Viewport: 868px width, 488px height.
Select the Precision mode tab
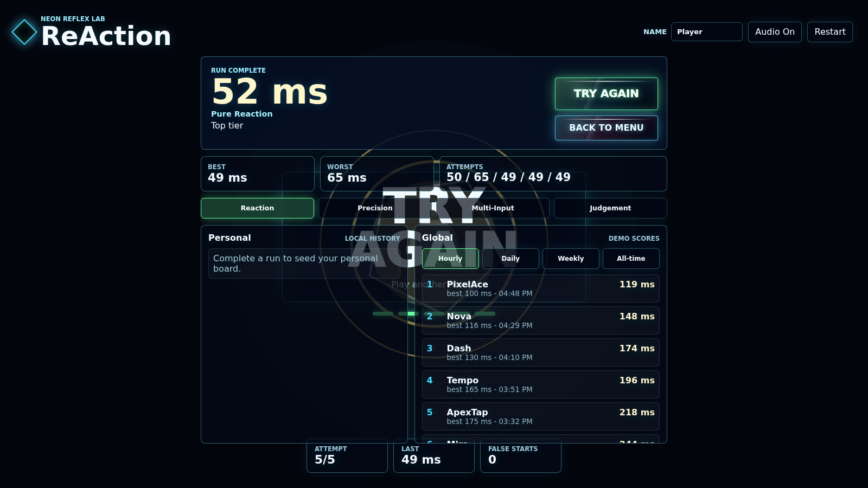click(x=375, y=208)
